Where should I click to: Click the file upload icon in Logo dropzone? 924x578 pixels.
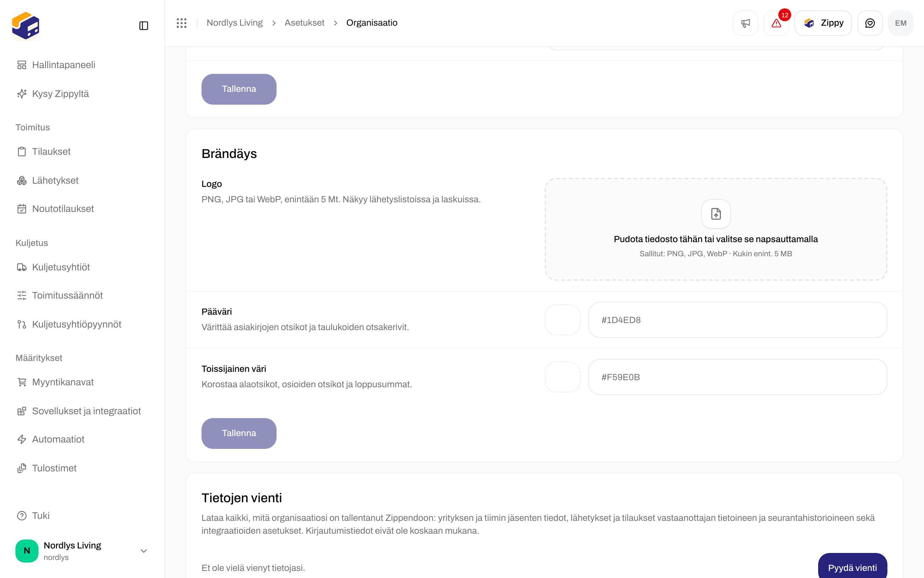pos(716,214)
